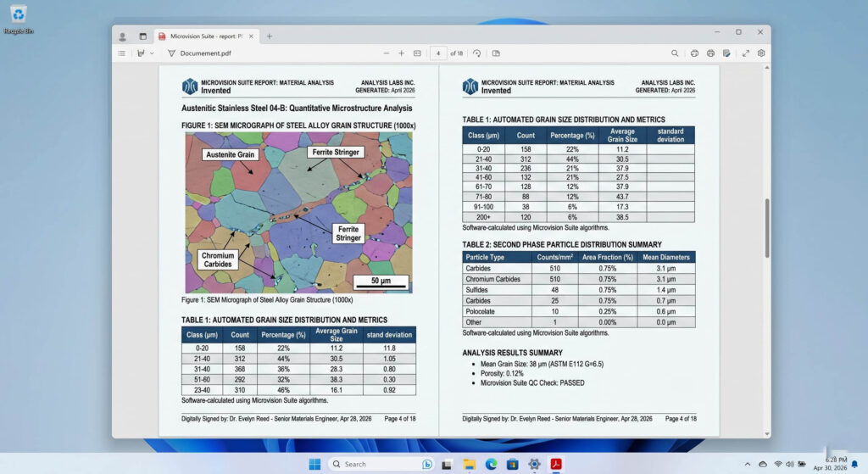Click the fit to width icon

click(417, 53)
